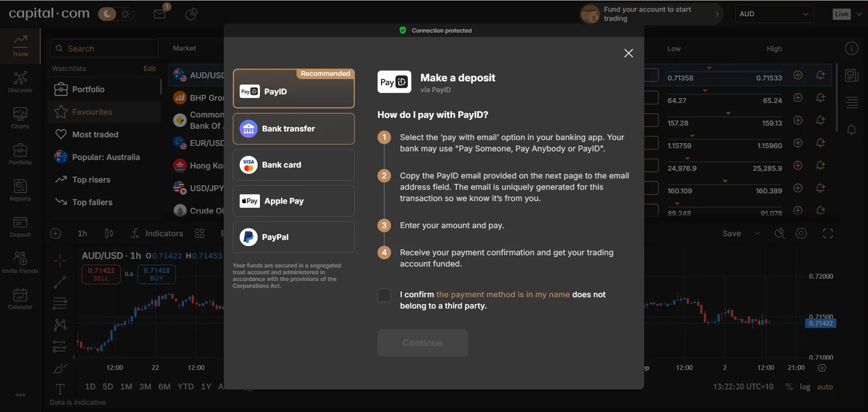This screenshot has width=868, height=412.
Task: Open the news panel icon on right edge
Action: [x=852, y=75]
